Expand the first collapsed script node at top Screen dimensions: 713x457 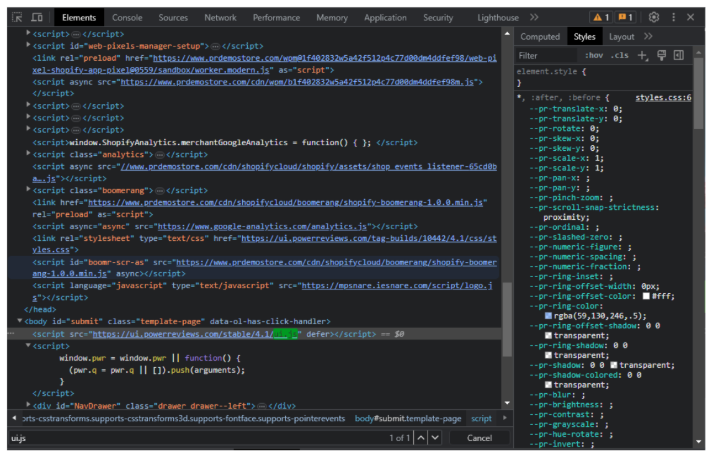pos(28,33)
